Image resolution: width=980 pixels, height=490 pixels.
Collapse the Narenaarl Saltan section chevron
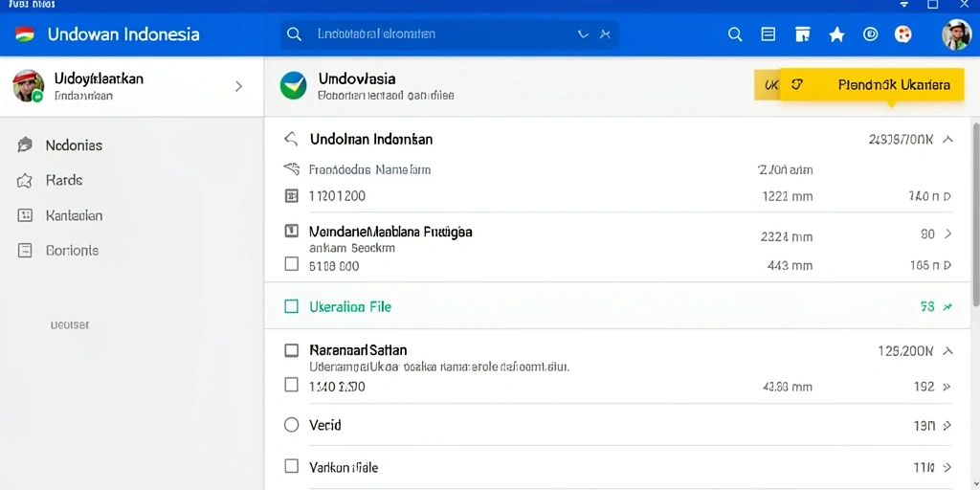(x=947, y=351)
